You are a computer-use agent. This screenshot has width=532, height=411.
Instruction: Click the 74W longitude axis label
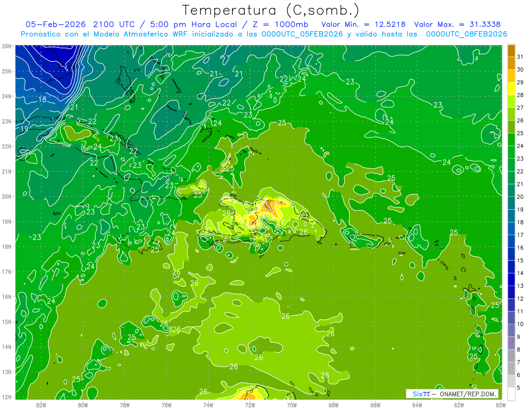[208, 404]
